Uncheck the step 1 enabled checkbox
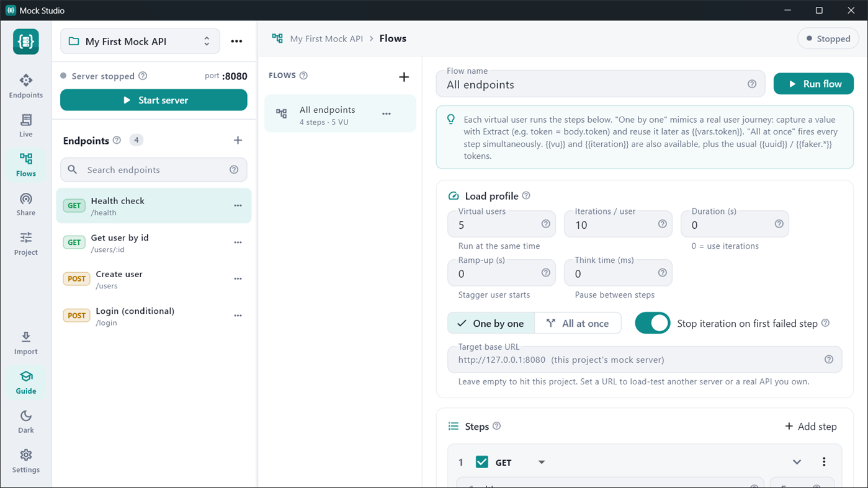 click(482, 462)
